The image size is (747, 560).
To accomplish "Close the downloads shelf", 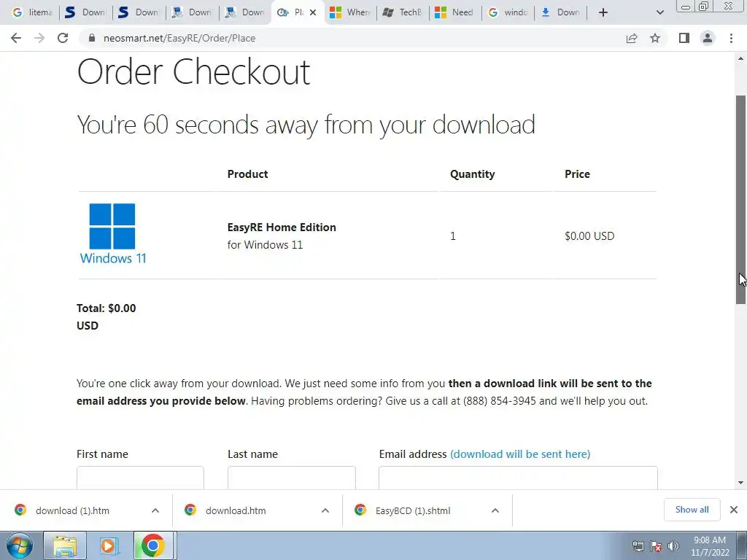I will 734,510.
